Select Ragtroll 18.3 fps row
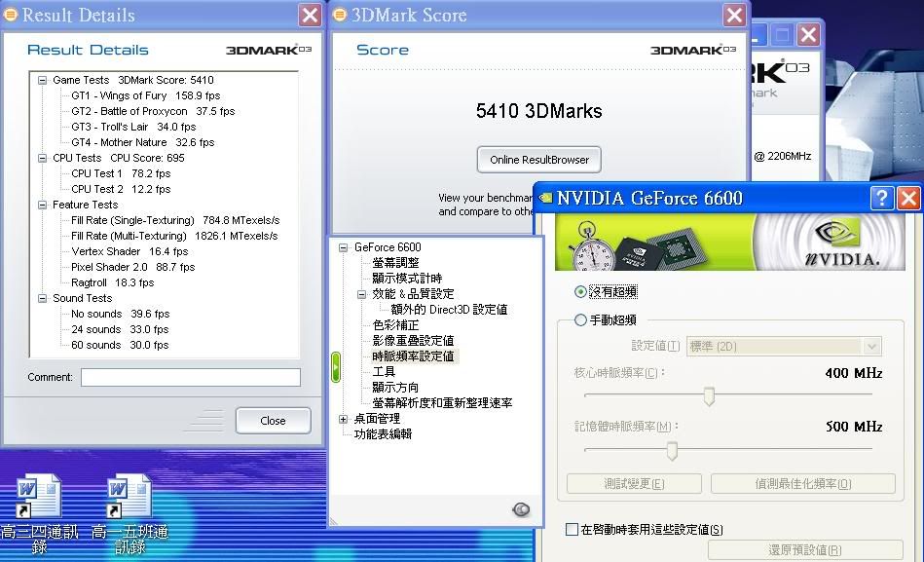The width and height of the screenshot is (924, 562). [113, 282]
